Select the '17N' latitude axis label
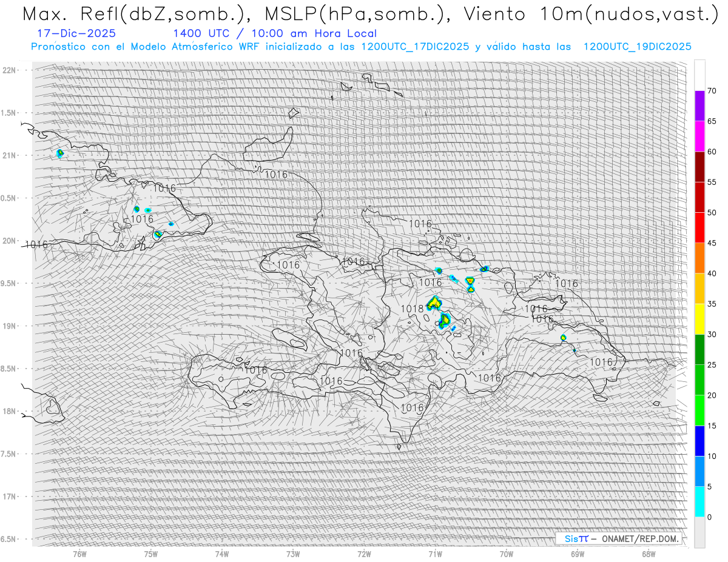728x562 pixels. pyautogui.click(x=8, y=497)
